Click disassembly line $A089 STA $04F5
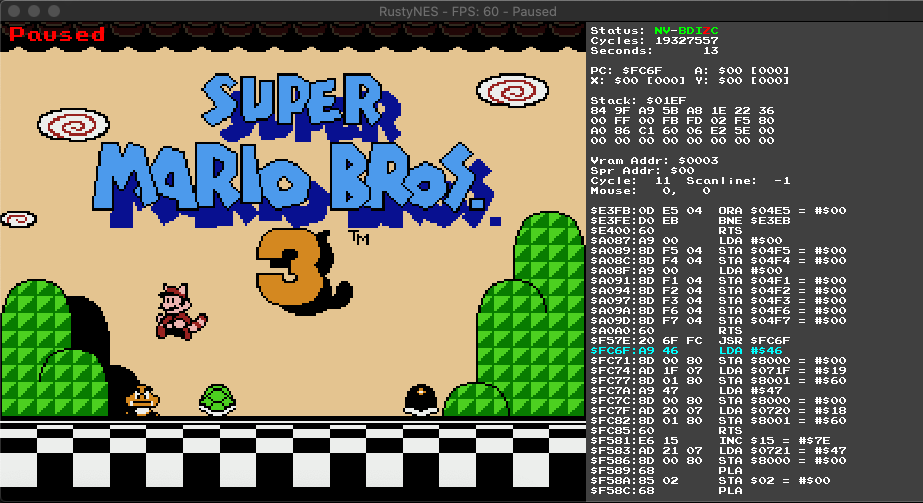This screenshot has width=923, height=503. (x=718, y=251)
